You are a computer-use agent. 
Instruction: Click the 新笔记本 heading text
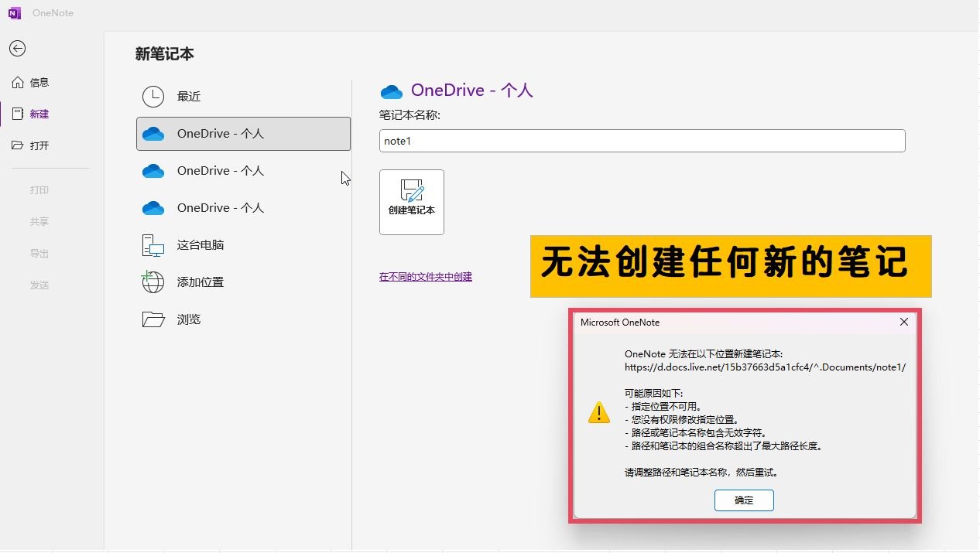click(x=165, y=54)
